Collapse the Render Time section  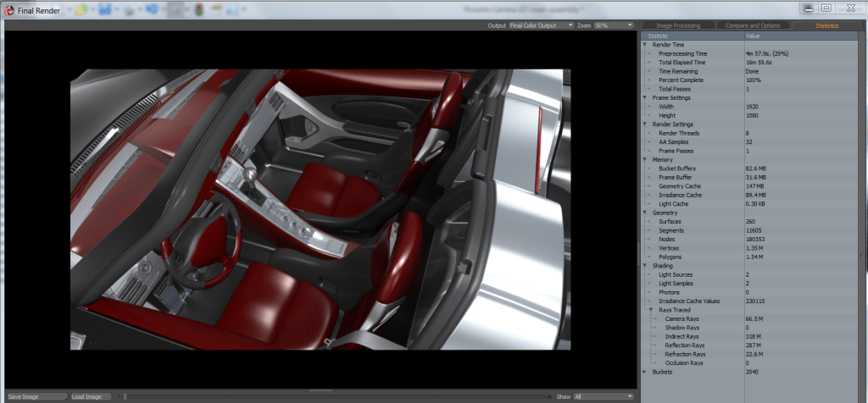tap(645, 45)
